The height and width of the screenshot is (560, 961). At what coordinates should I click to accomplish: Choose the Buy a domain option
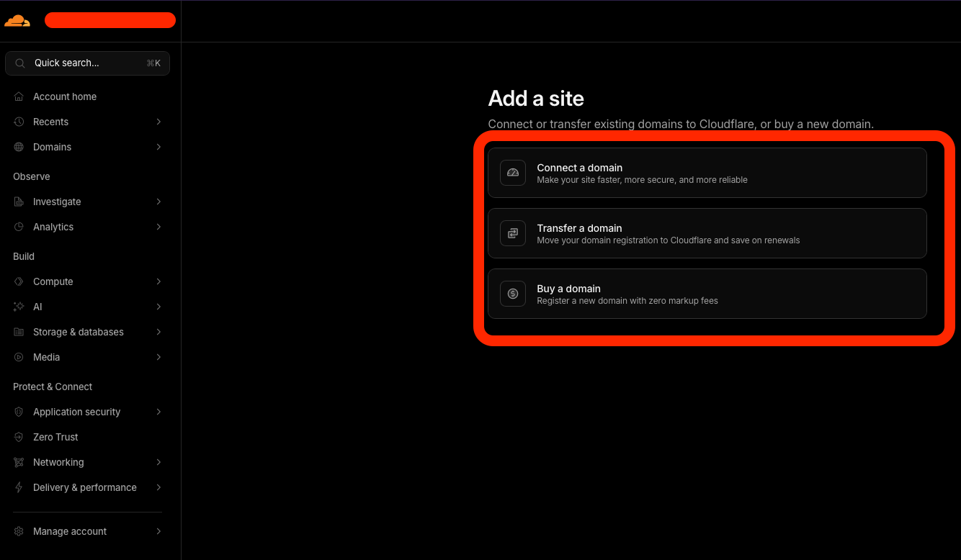[x=707, y=294]
